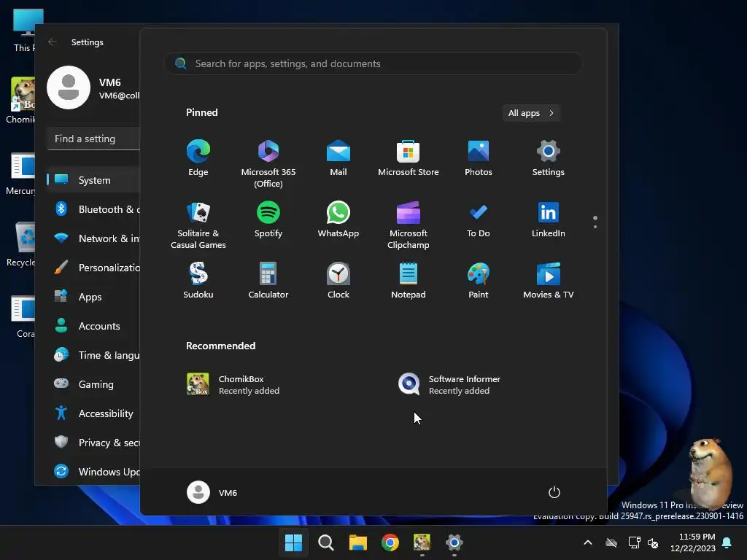Switch to Settings via taskbar gear

[x=454, y=542]
